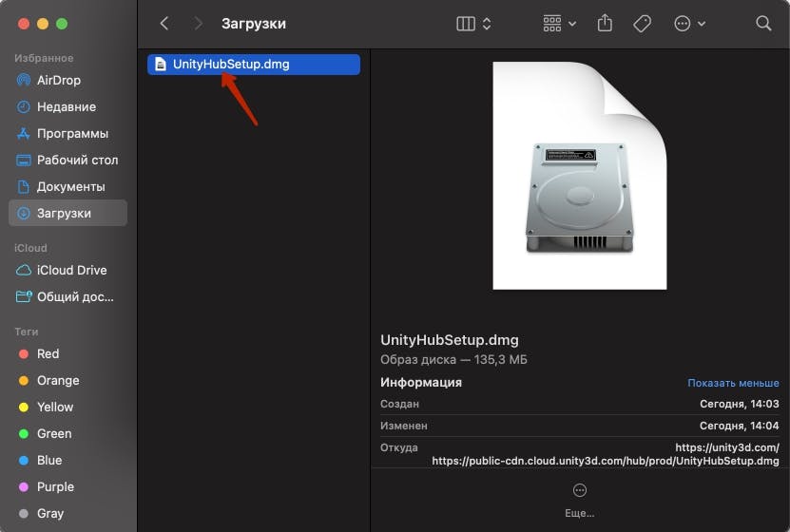Open the toolbar ellipsis action menu
Screen dimensions: 790x532
click(x=683, y=24)
